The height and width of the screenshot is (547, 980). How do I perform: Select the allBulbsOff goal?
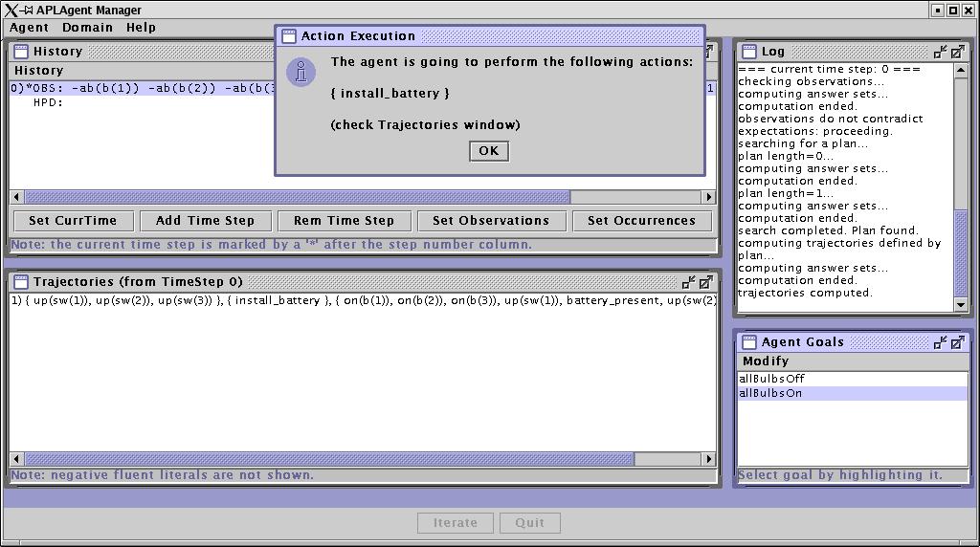pyautogui.click(x=771, y=379)
